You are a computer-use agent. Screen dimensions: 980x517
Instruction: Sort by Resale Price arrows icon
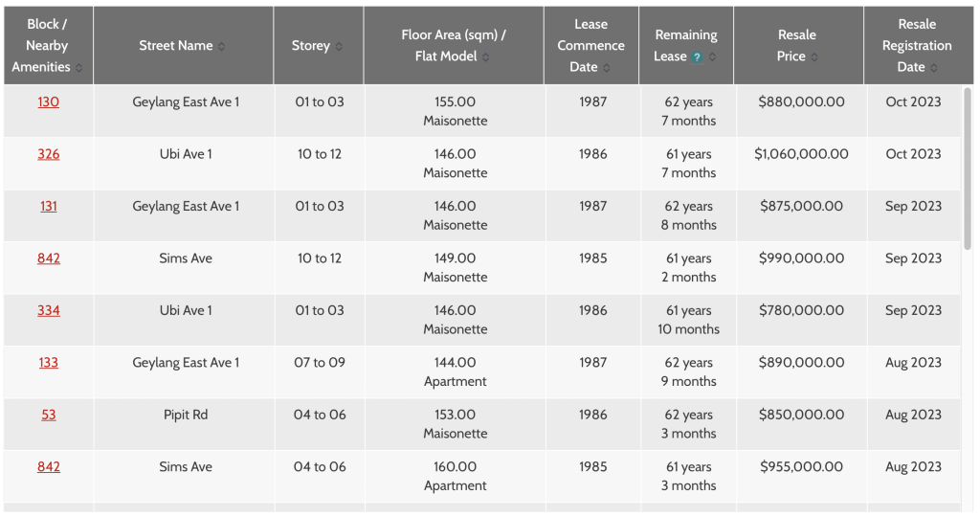pyautogui.click(x=814, y=56)
